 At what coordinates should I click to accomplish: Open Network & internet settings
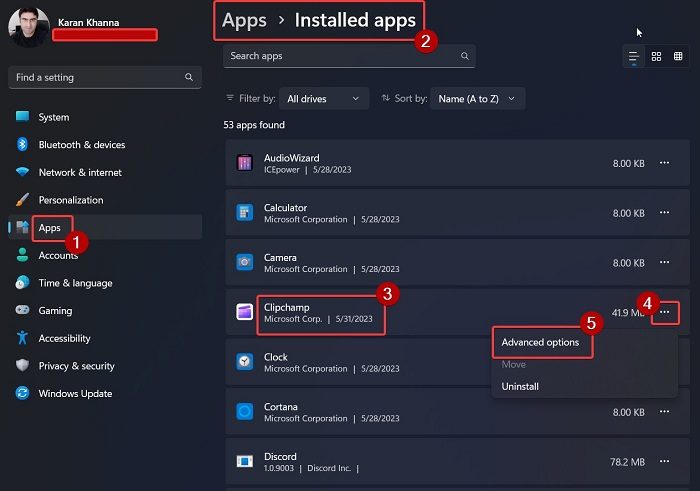point(104,172)
